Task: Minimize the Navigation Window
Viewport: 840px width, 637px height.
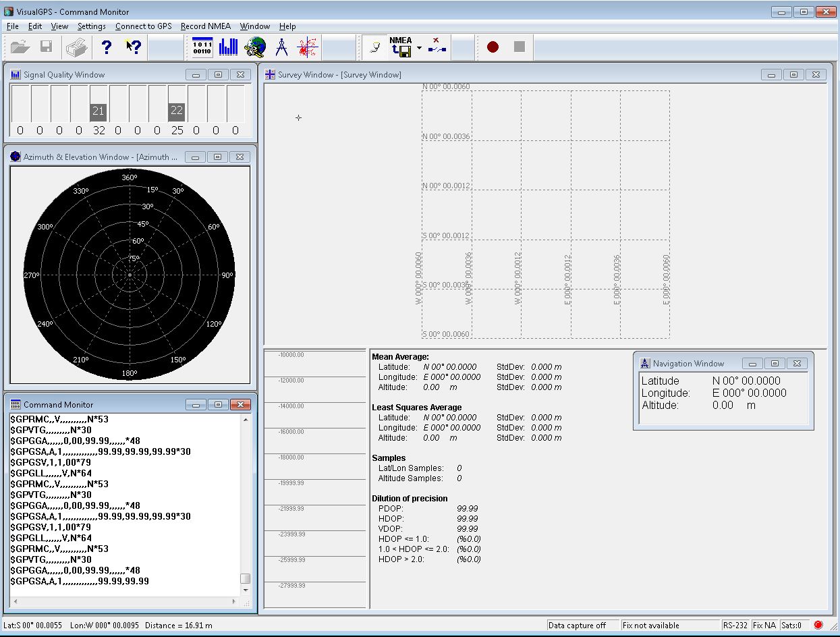Action: pos(753,364)
